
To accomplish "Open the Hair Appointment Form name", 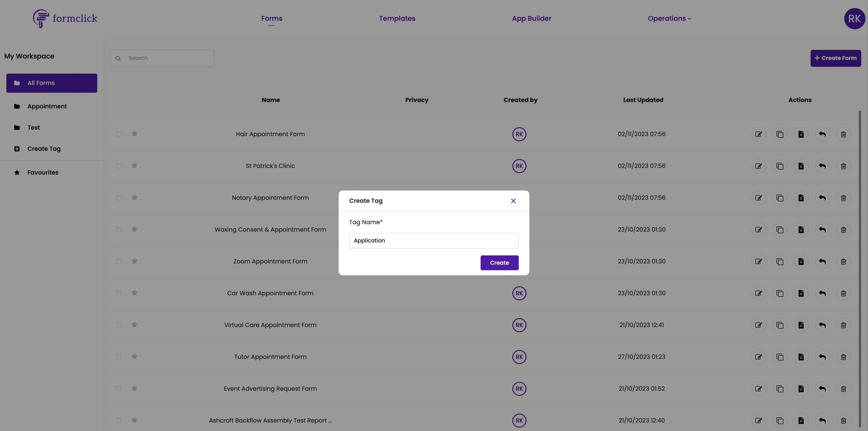I will [270, 134].
